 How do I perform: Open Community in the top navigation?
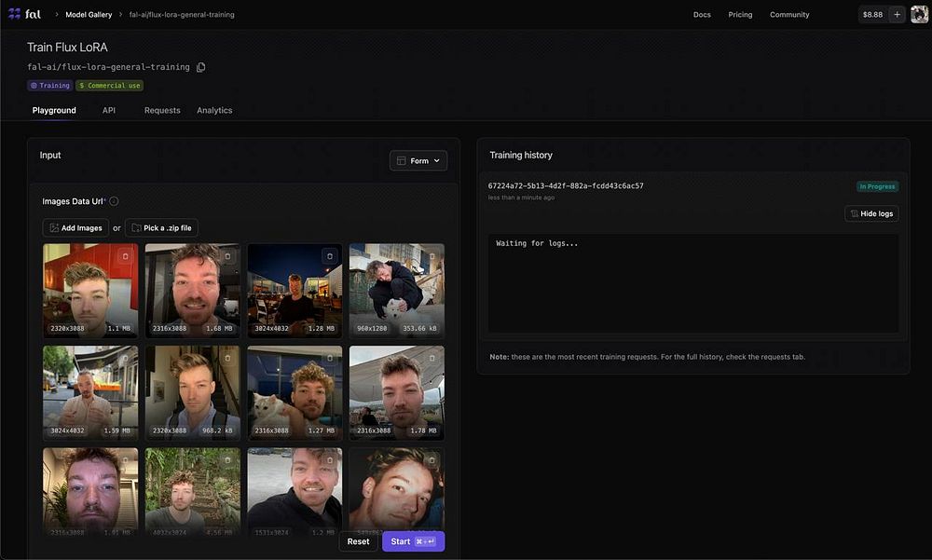click(x=789, y=14)
